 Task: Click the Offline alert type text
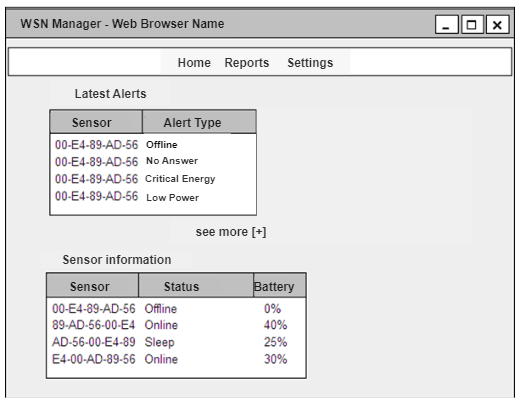[x=162, y=145]
